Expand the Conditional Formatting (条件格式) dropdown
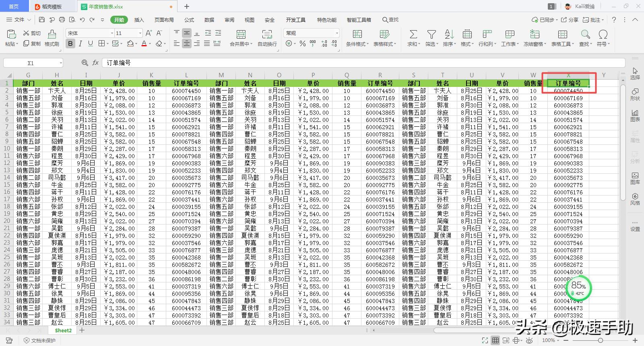The image size is (644, 346). pyautogui.click(x=367, y=44)
